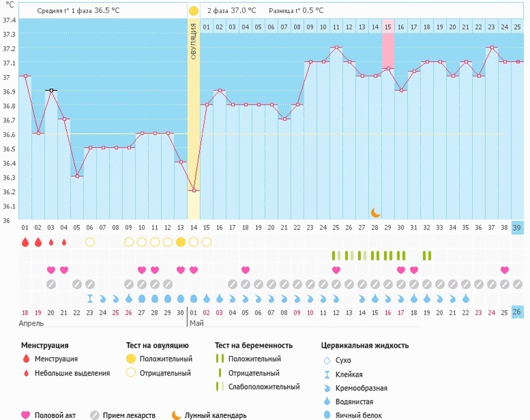This screenshot has width=530, height=420.
Task: Click the pink heart on cycle day 38
Action: pos(505,270)
